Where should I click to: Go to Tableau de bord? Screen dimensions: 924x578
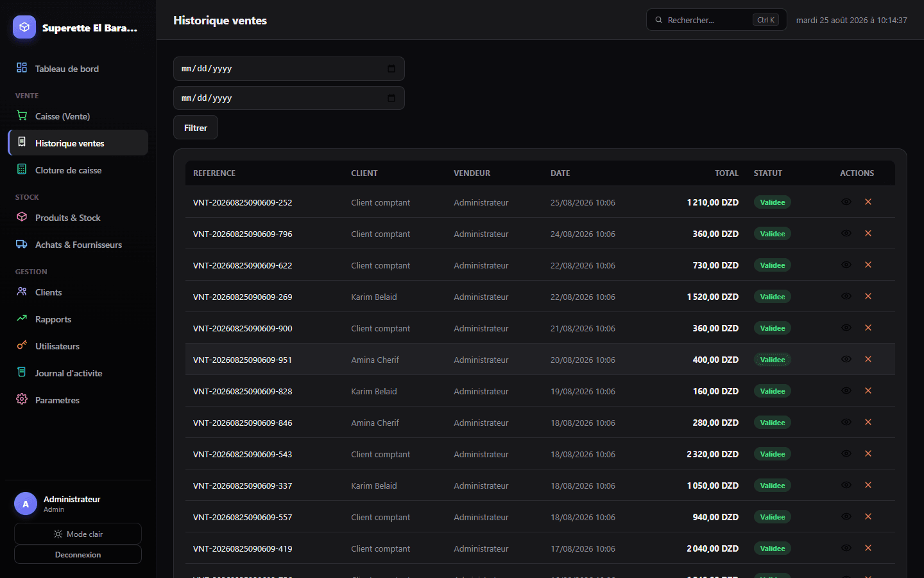[x=78, y=68]
